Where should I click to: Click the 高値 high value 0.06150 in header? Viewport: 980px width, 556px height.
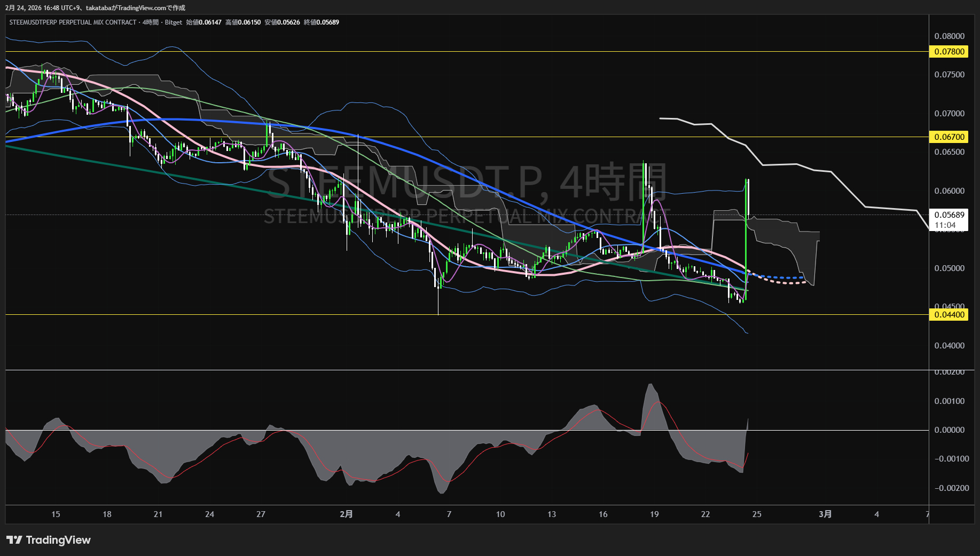[249, 22]
